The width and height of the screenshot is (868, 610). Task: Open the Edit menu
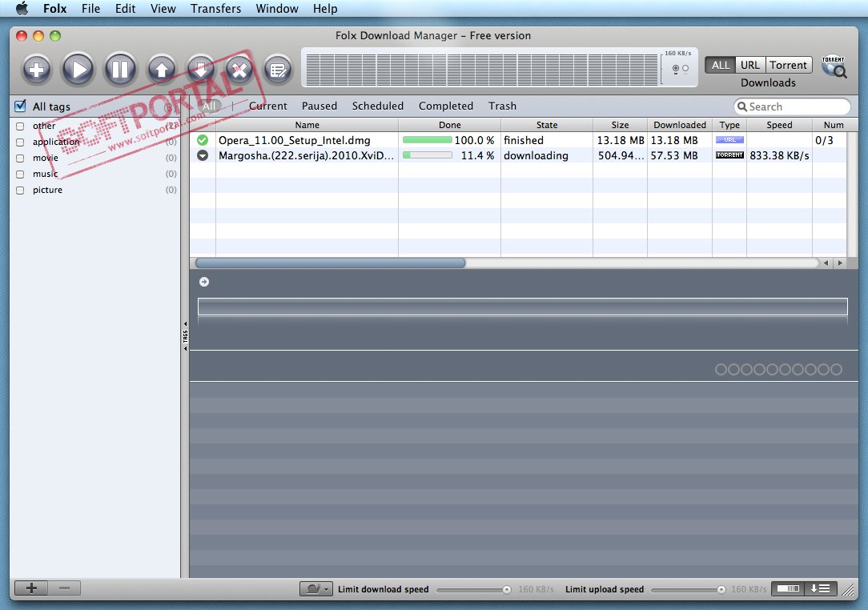point(125,9)
